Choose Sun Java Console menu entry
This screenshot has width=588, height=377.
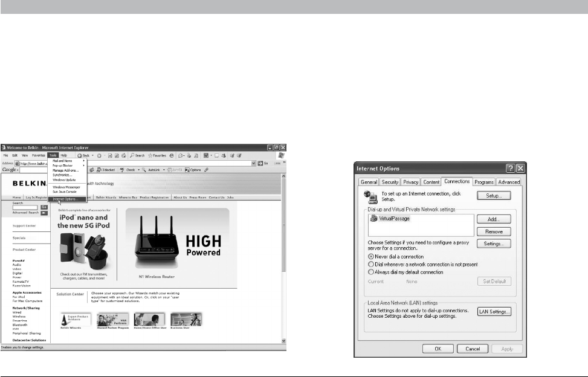coord(68,192)
